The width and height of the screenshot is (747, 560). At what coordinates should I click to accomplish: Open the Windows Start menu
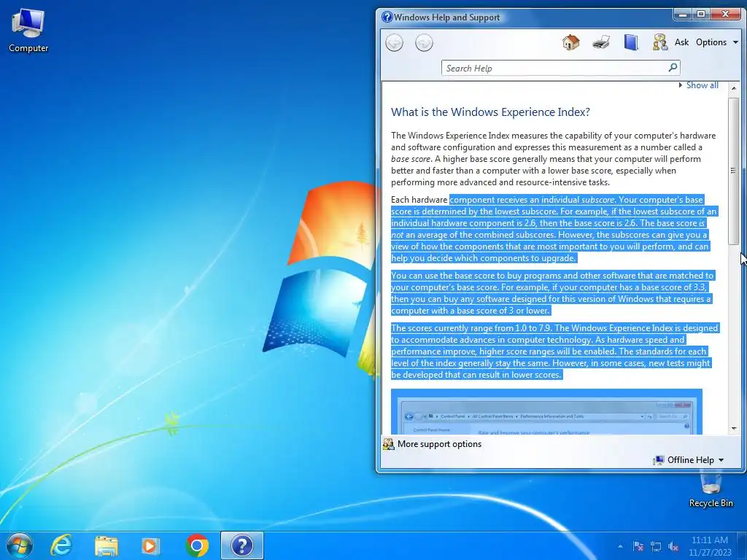(x=20, y=545)
